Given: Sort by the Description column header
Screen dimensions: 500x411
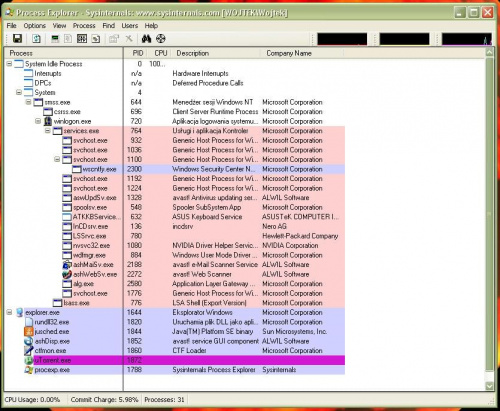Looking at the screenshot, I should click(215, 53).
